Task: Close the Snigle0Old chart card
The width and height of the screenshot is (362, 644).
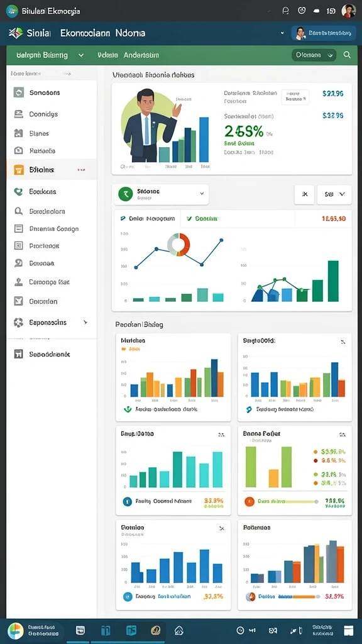Action: pyautogui.click(x=343, y=341)
